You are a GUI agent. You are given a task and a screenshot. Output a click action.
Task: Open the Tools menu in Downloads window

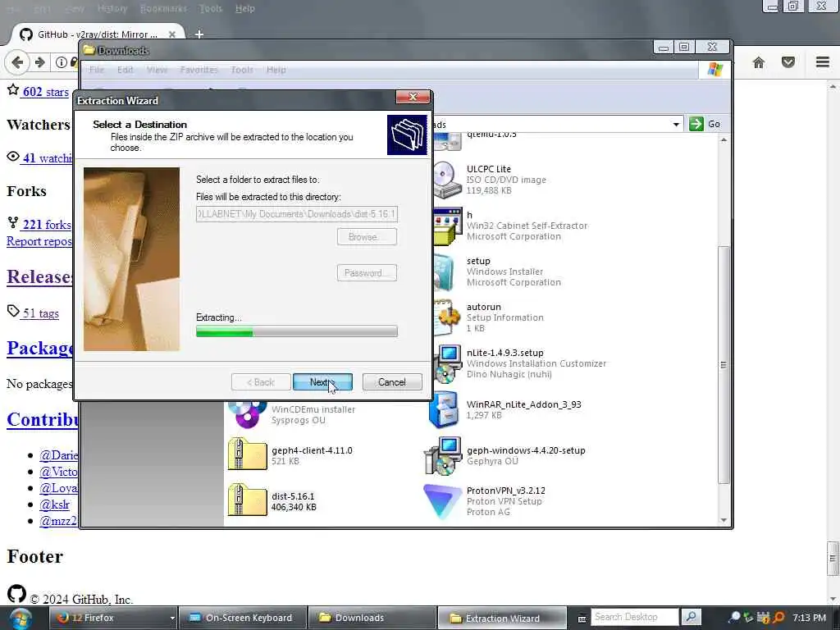[x=242, y=70]
